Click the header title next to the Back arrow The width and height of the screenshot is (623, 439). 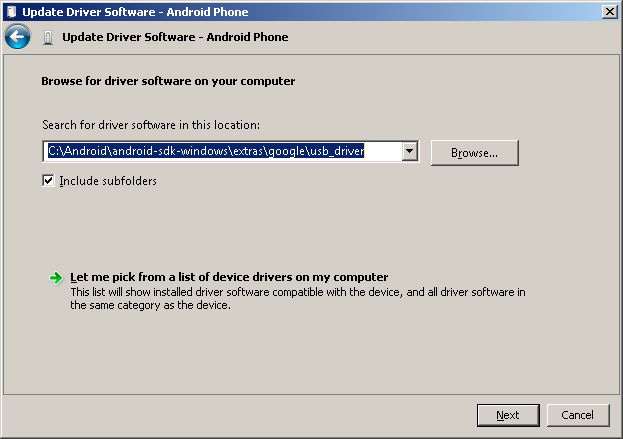click(x=175, y=37)
